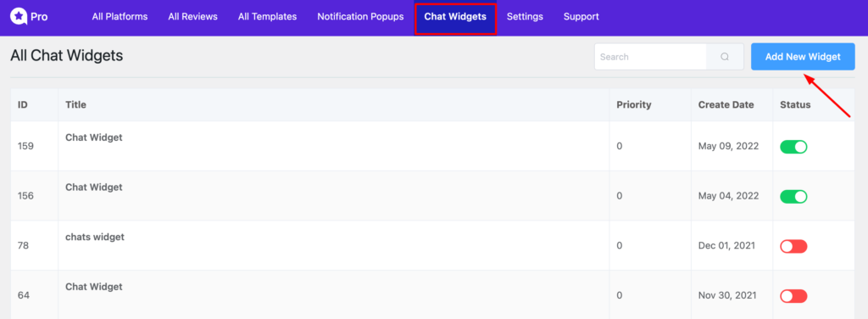Select Notification Popups menu item
The height and width of the screenshot is (319, 868).
pos(360,17)
